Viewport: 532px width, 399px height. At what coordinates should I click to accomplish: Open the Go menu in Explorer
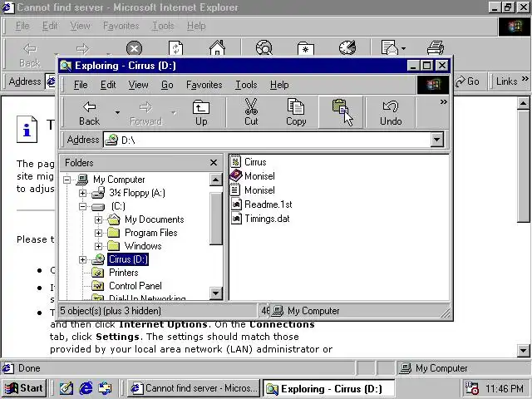click(167, 85)
